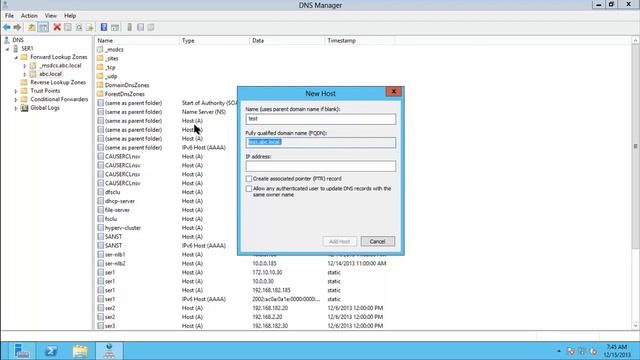Click the DNS Manager taskbar icon
Screen dimensions: 640x360
109,351
